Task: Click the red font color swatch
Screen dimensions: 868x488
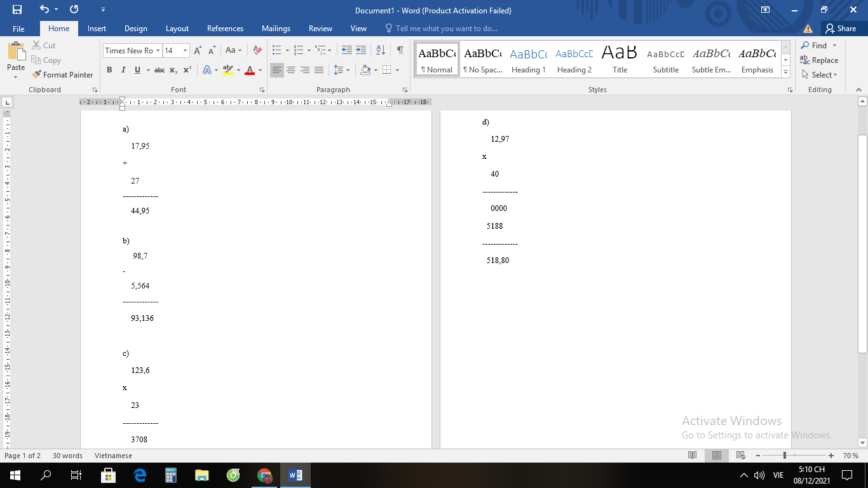Action: pos(250,71)
